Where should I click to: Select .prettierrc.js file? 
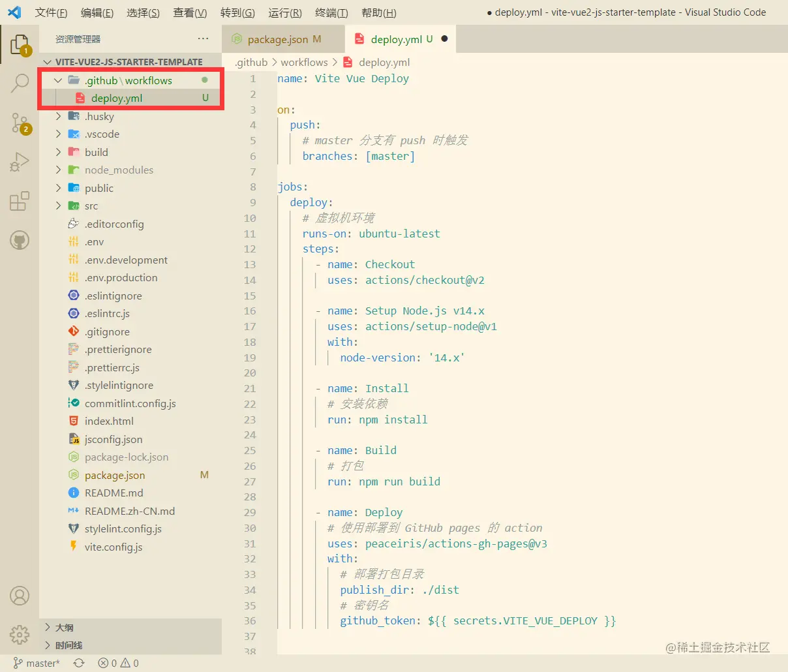coord(130,367)
